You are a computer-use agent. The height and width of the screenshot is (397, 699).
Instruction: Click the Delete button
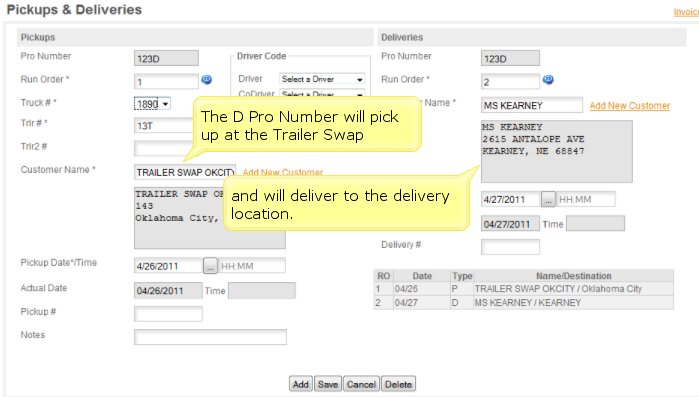coord(399,384)
